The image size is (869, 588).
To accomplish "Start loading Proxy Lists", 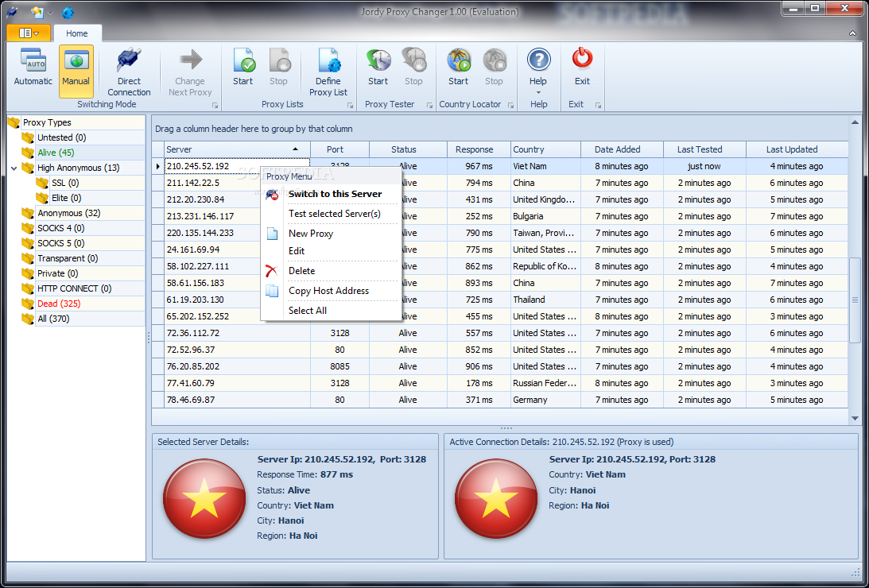I will (x=242, y=68).
